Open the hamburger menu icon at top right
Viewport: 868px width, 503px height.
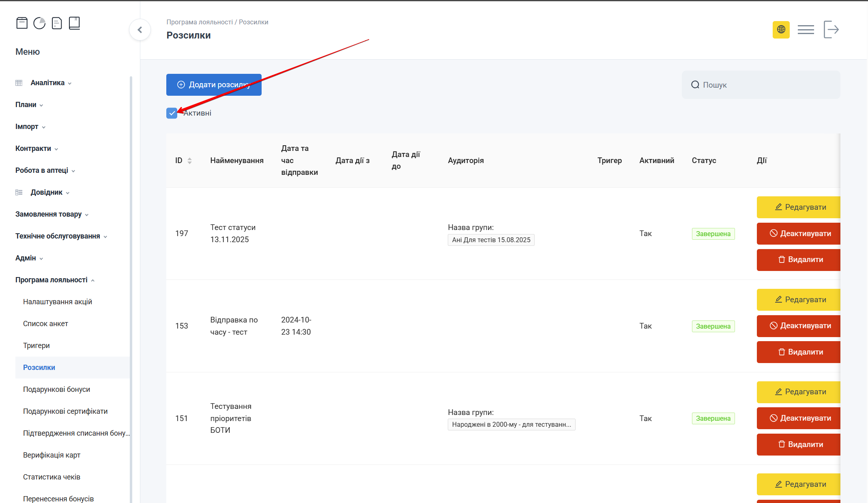pyautogui.click(x=806, y=30)
